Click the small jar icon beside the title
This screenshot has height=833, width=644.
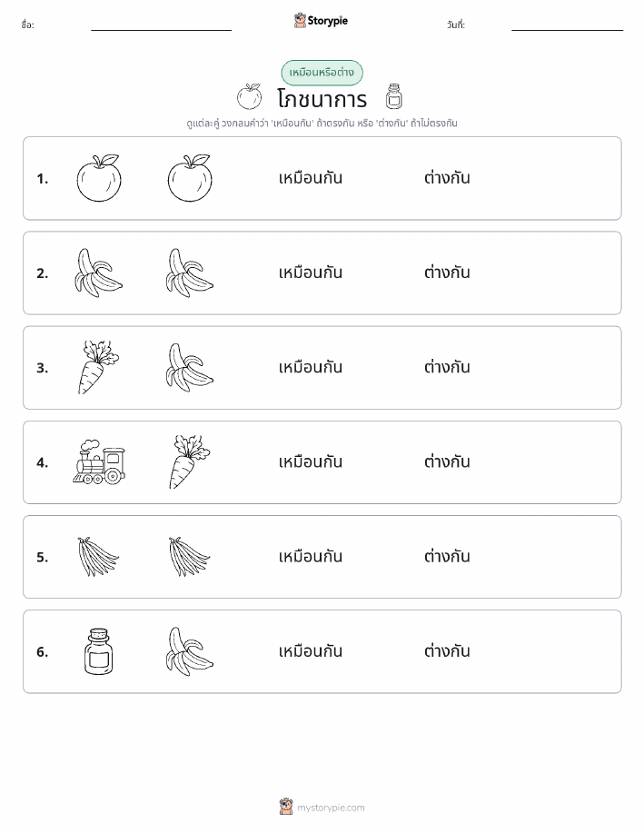[393, 96]
